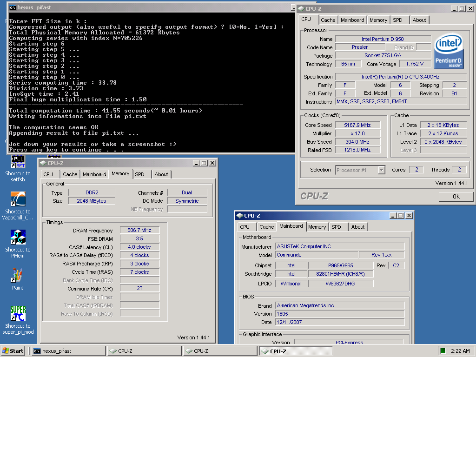The height and width of the screenshot is (476, 476).
Task: Click the DRAM Frequency value 506.7 MHz
Action: 139,230
